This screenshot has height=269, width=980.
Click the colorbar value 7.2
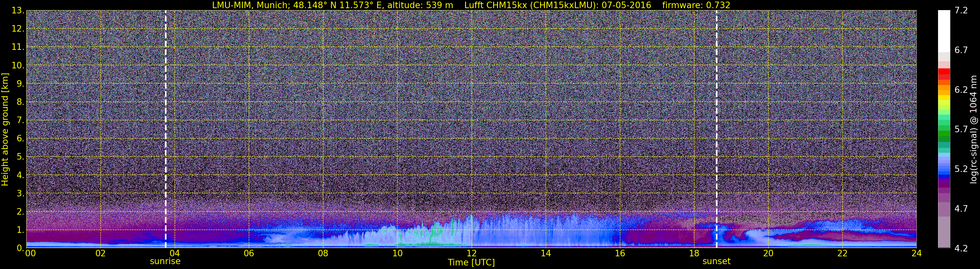pyautogui.click(x=961, y=11)
